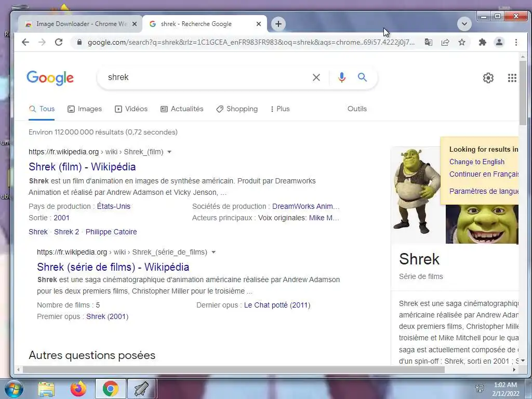Submit search with the magnifying glass icon
532x399 pixels.
click(362, 77)
